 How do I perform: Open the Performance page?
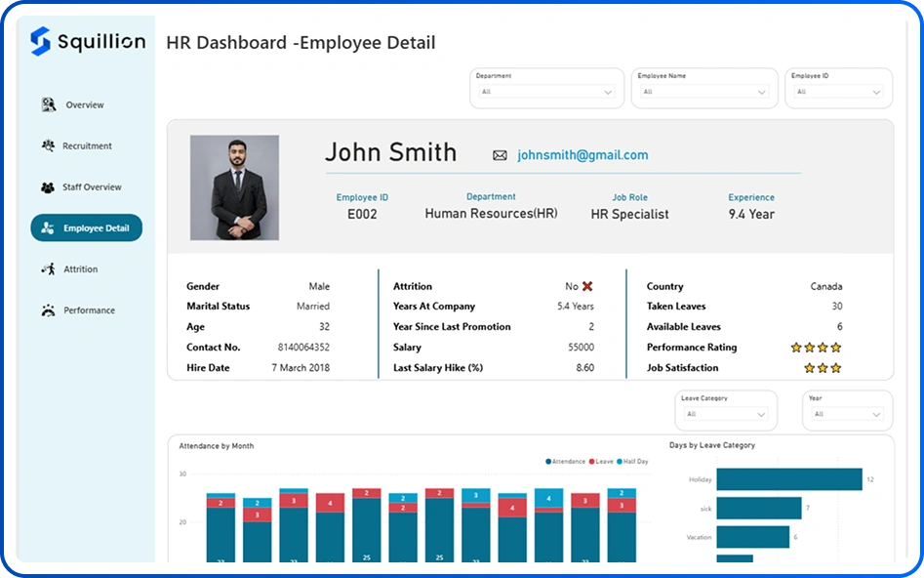(90, 310)
